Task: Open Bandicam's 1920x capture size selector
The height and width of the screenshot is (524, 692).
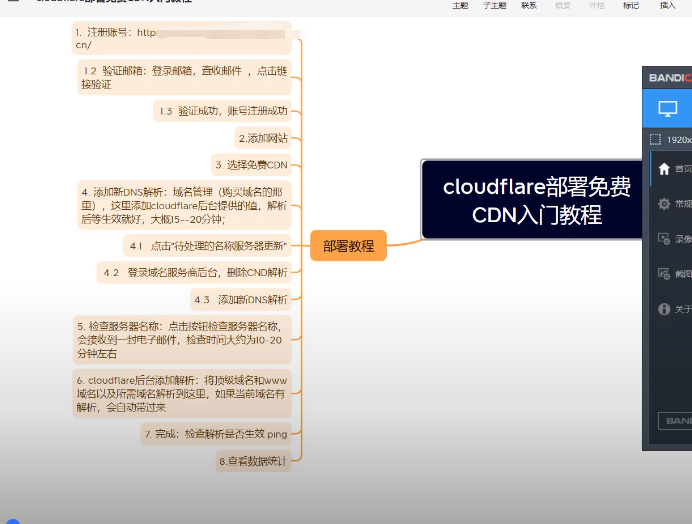Action: [671, 140]
